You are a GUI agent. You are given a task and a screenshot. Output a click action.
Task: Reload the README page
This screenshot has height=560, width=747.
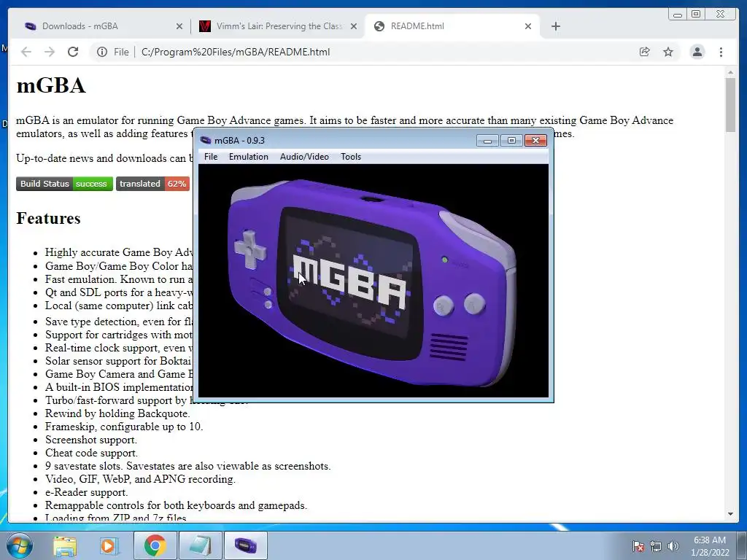point(73,52)
